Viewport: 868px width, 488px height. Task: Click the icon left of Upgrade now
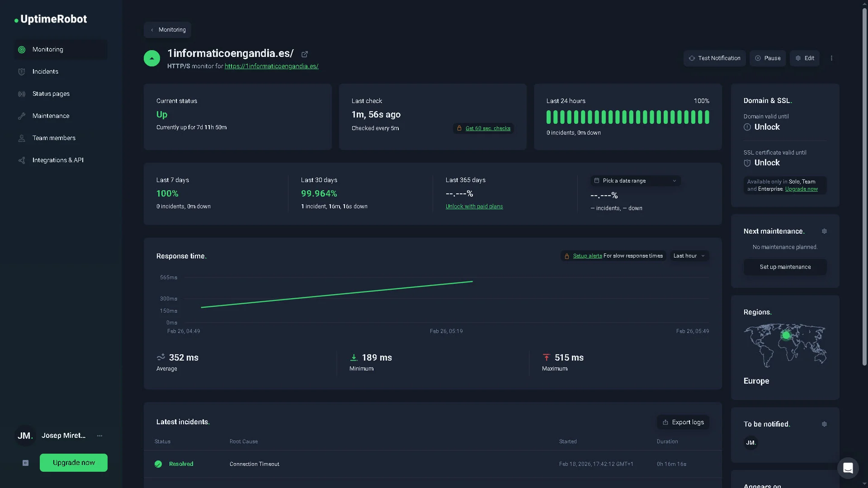point(25,463)
